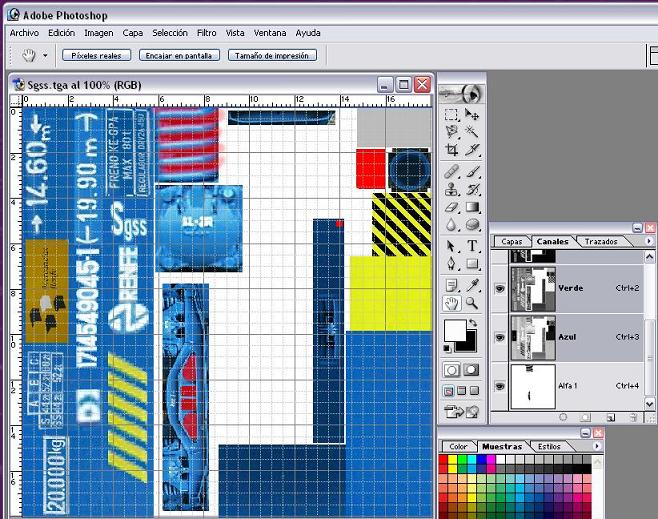Image resolution: width=658 pixels, height=519 pixels.
Task: Select the Type tool
Action: click(472, 245)
